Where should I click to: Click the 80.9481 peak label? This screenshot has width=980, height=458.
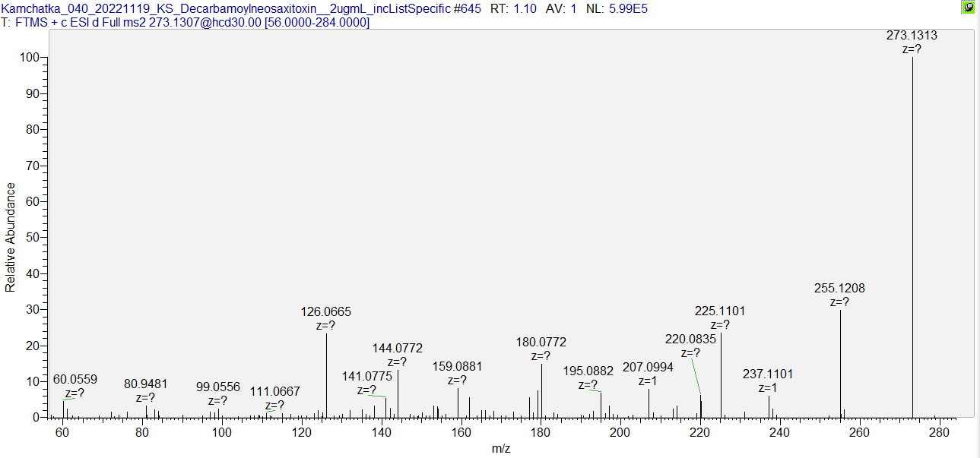click(146, 384)
